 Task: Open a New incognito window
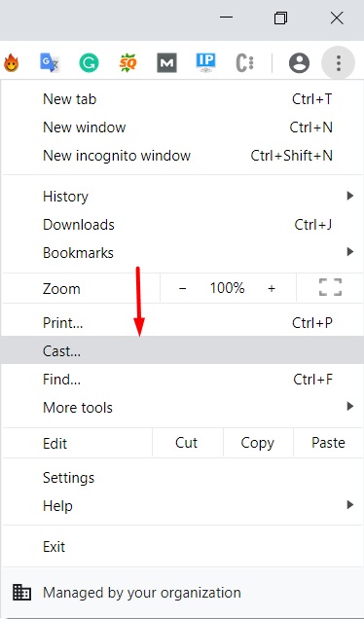pos(183,156)
